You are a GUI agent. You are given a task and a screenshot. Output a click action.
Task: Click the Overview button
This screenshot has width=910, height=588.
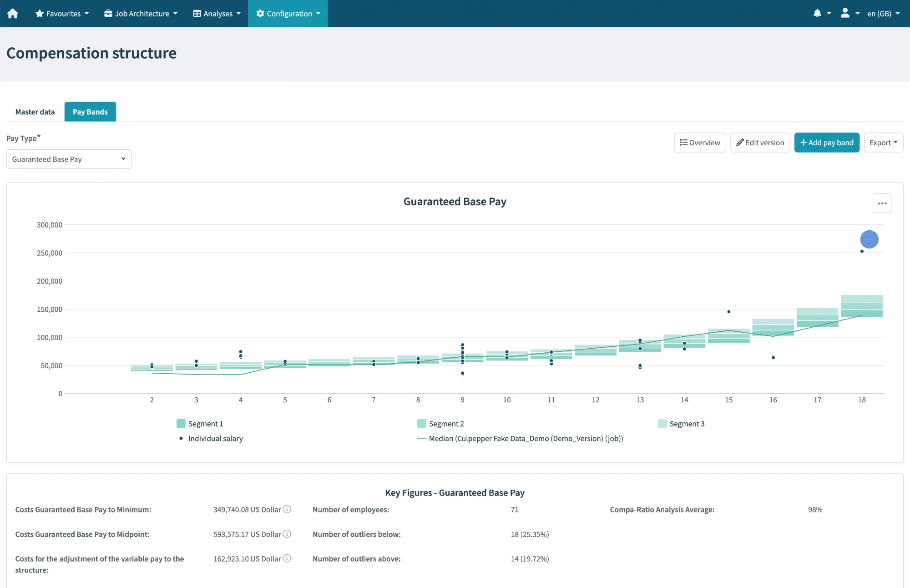coord(700,142)
